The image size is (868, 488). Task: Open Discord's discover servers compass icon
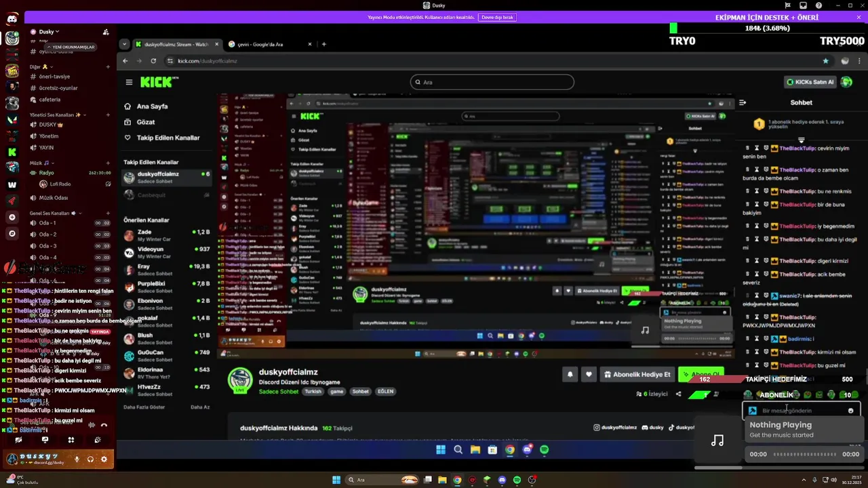(x=12, y=233)
